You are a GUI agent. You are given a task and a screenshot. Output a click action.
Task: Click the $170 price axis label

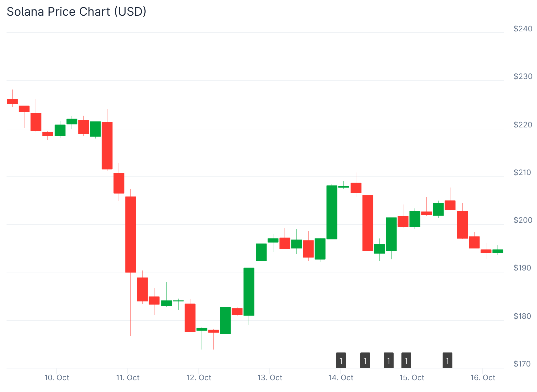point(523,364)
